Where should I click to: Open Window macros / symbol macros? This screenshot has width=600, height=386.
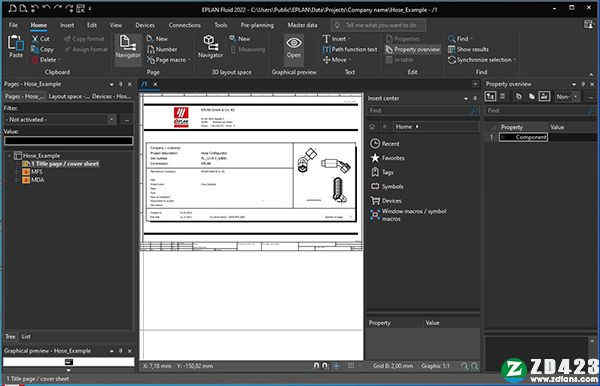click(408, 215)
